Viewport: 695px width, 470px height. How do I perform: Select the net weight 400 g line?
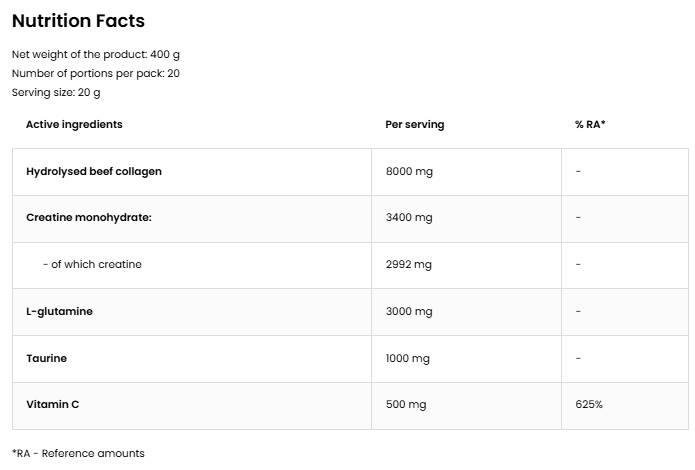96,54
